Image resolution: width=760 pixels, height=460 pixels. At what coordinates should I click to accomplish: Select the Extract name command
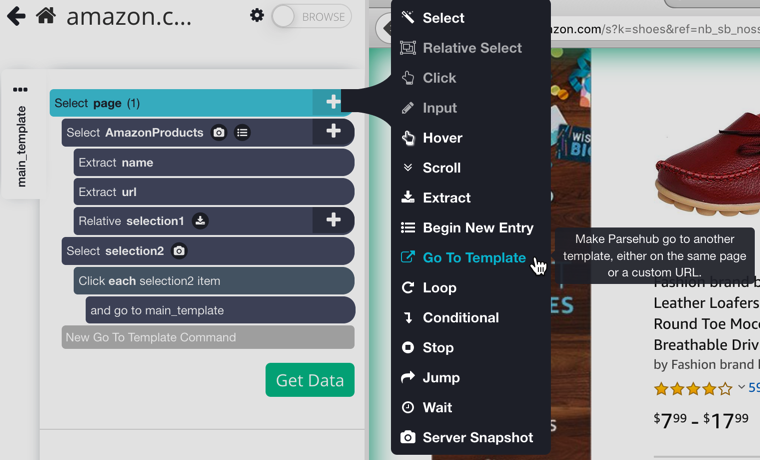coord(213,162)
